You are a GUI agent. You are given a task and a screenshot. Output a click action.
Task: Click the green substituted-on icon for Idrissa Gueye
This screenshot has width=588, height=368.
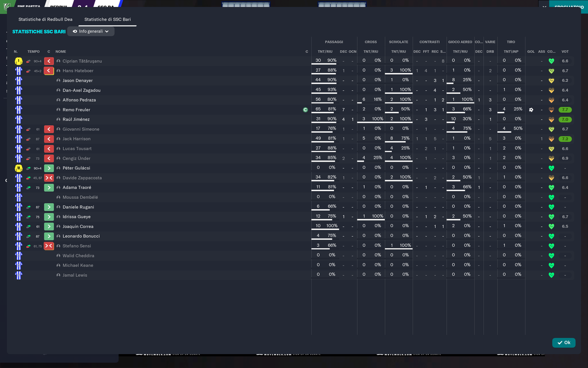click(49, 217)
